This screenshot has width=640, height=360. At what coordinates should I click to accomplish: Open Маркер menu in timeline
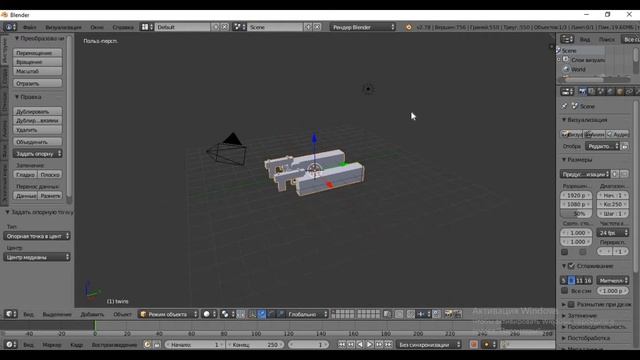tap(51, 345)
